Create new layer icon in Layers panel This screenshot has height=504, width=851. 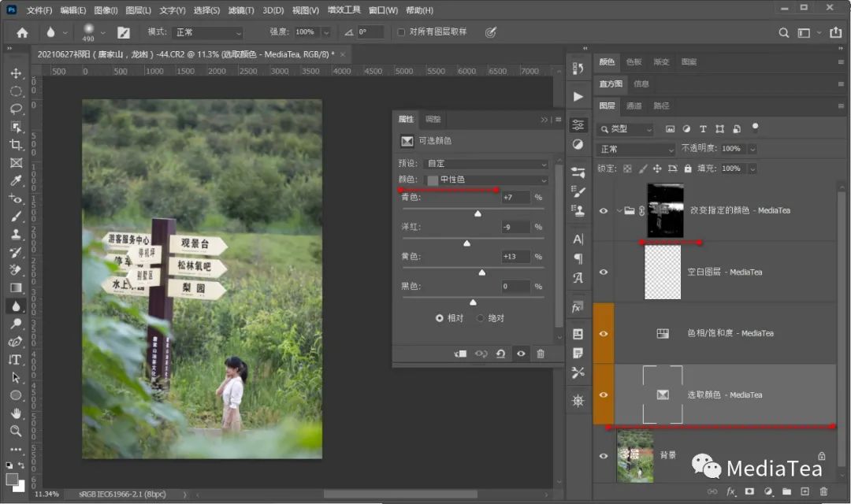805,491
